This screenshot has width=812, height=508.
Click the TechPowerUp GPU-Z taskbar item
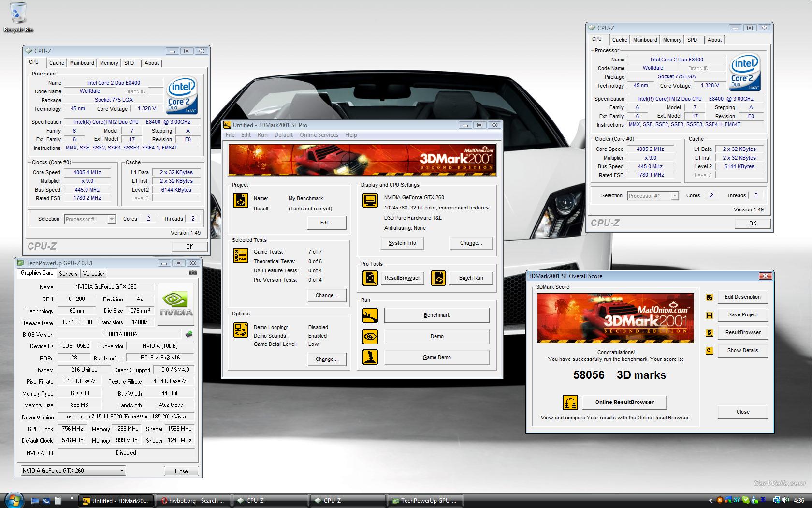click(x=425, y=501)
